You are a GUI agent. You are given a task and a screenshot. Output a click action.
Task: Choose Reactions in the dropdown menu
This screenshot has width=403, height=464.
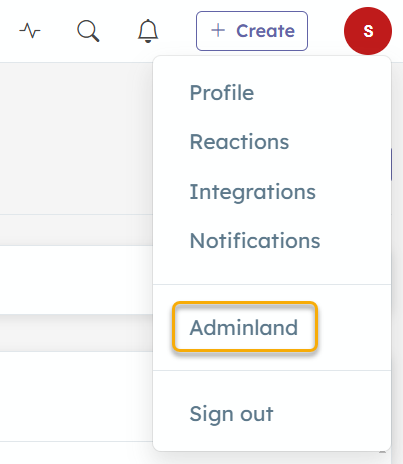(239, 142)
